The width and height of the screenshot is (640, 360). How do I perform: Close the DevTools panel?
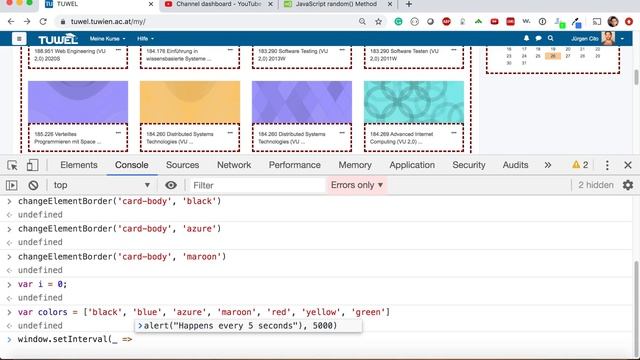coord(628,165)
